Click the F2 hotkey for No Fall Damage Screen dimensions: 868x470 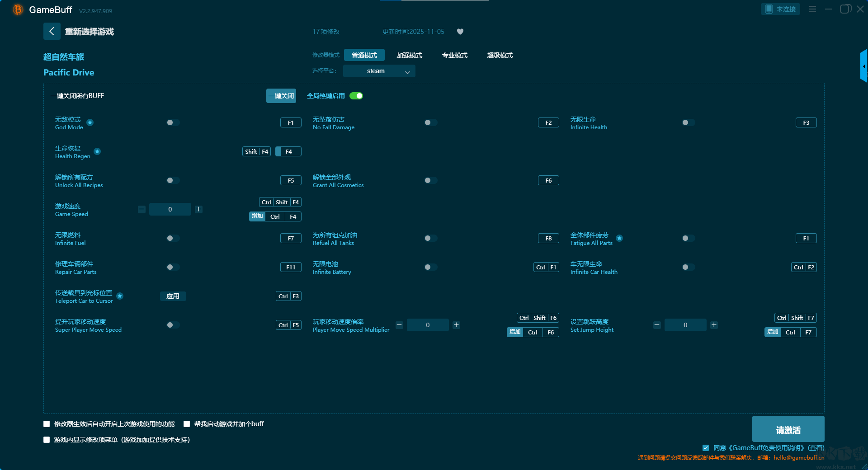pos(548,122)
